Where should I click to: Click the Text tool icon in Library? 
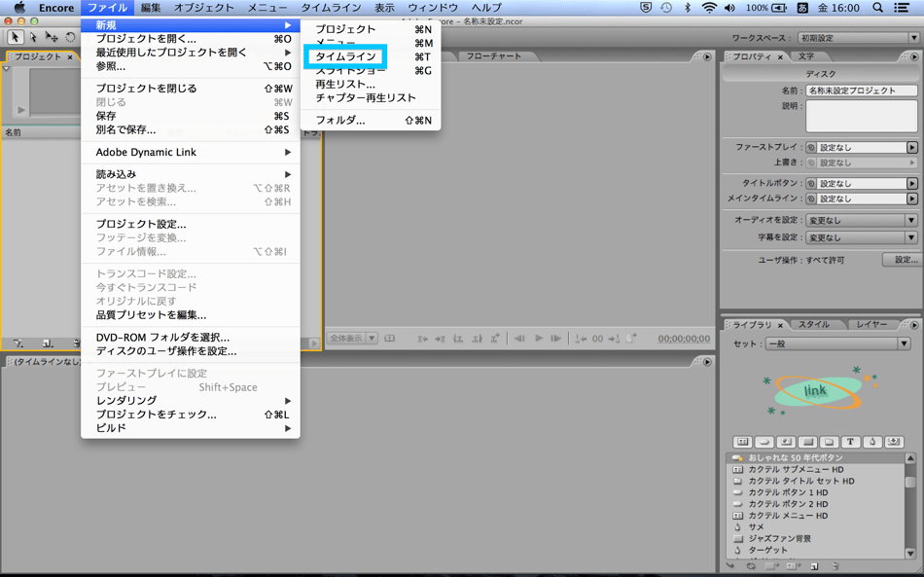[850, 442]
